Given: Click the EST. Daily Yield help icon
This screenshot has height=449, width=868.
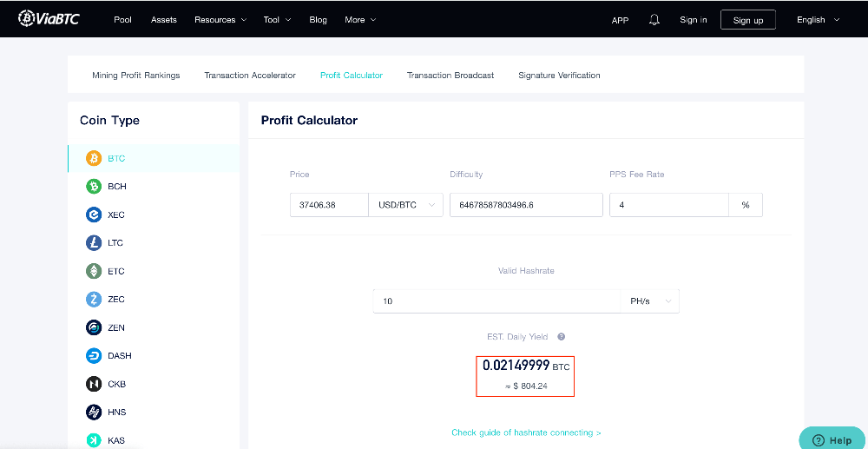Looking at the screenshot, I should (562, 337).
